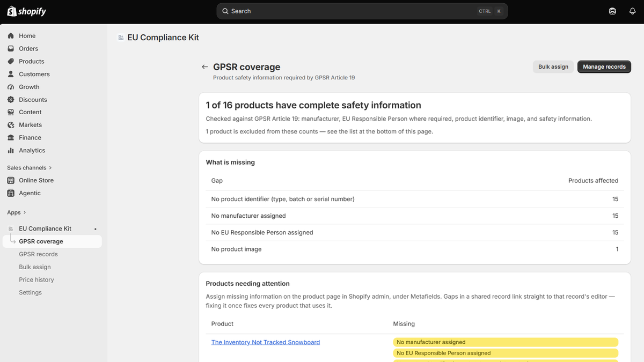Open the Sidekick icon beside bell
Viewport: 644px width, 362px height.
pos(612,11)
